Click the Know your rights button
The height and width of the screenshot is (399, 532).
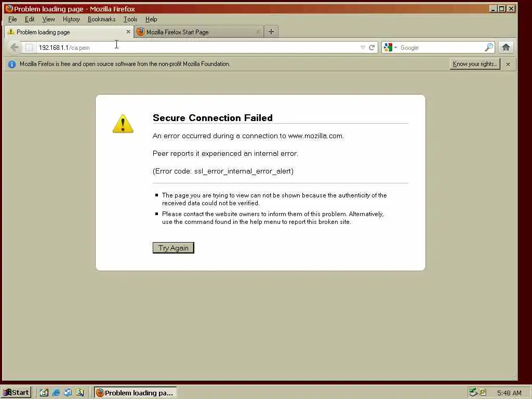pyautogui.click(x=475, y=64)
